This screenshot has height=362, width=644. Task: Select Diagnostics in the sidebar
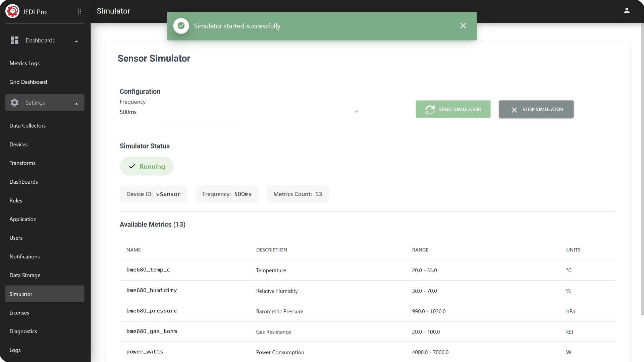pos(23,331)
